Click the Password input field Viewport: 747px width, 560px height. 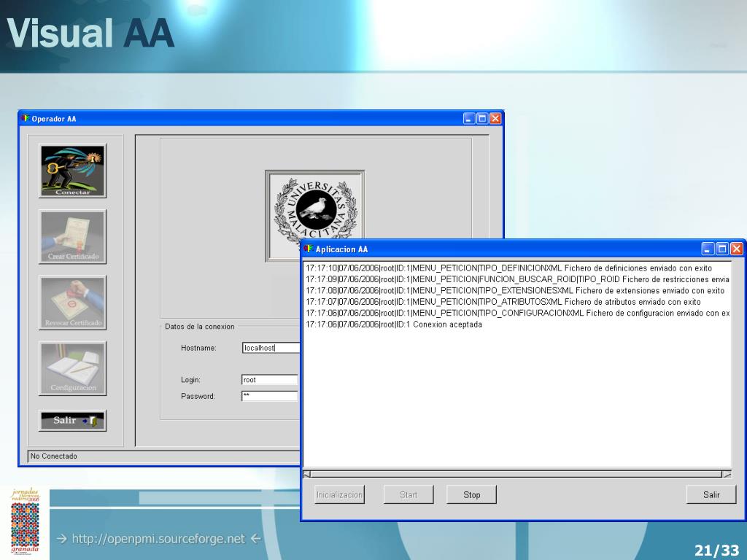270,396
